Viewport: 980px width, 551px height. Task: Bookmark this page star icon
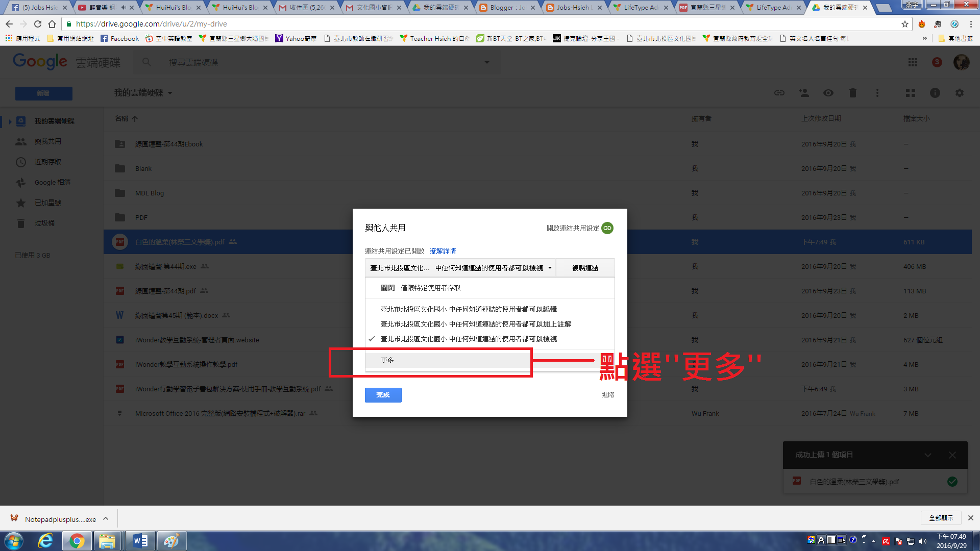pyautogui.click(x=905, y=24)
